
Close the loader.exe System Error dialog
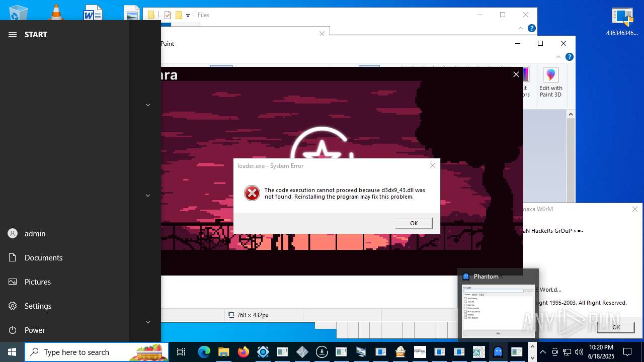tap(432, 165)
